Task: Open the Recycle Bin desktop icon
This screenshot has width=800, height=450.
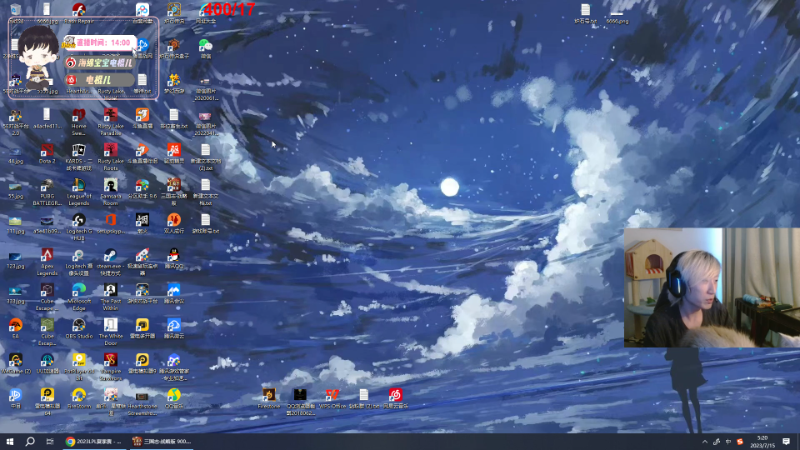Action: [15, 10]
